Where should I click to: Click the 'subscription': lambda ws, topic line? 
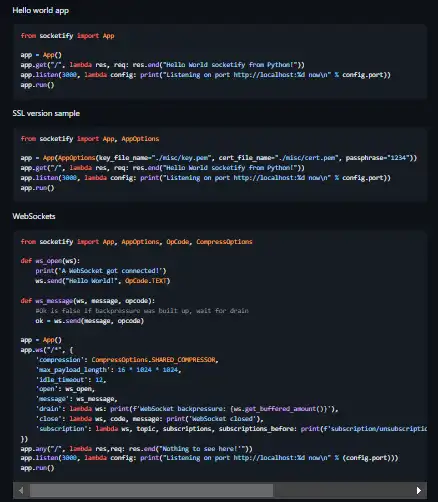[x=231, y=429]
